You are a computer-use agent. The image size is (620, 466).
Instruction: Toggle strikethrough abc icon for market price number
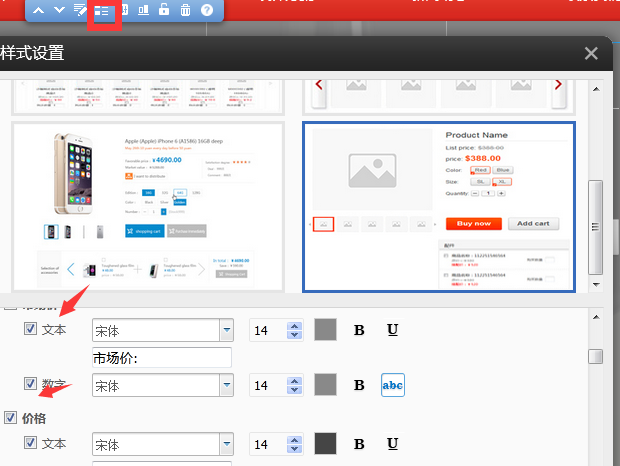pos(393,384)
